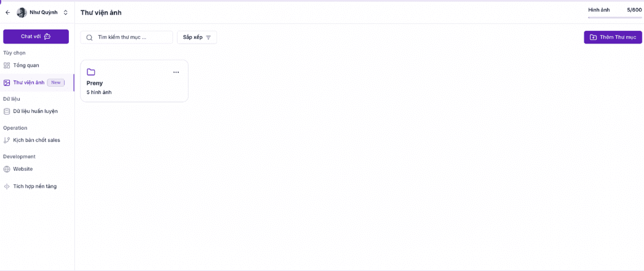Click the database icon for Dữ liệu huấn luyện
644x271 pixels.
(x=7, y=111)
